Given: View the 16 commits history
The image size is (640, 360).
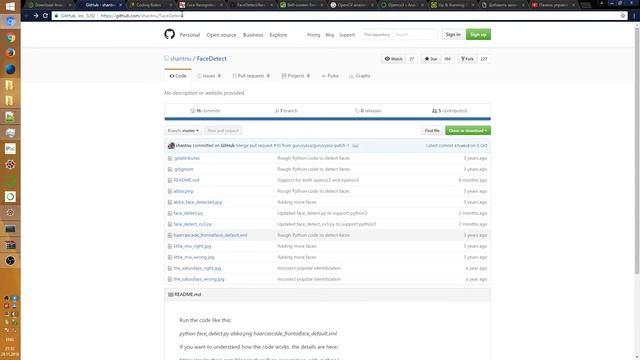Looking at the screenshot, I should coord(205,111).
